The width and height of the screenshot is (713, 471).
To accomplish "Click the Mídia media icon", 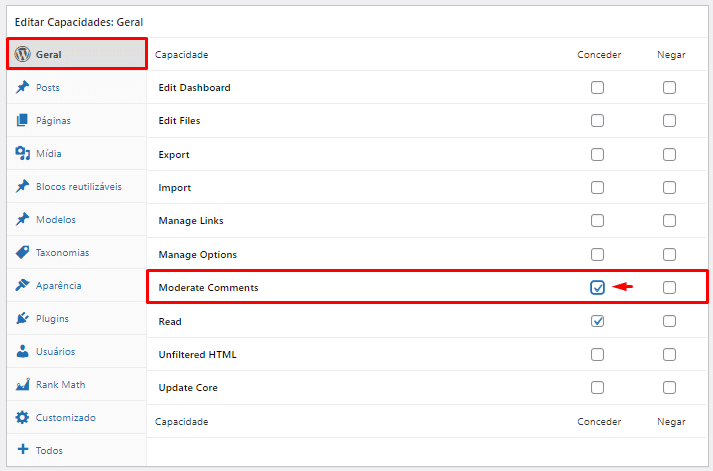I will coord(22,153).
